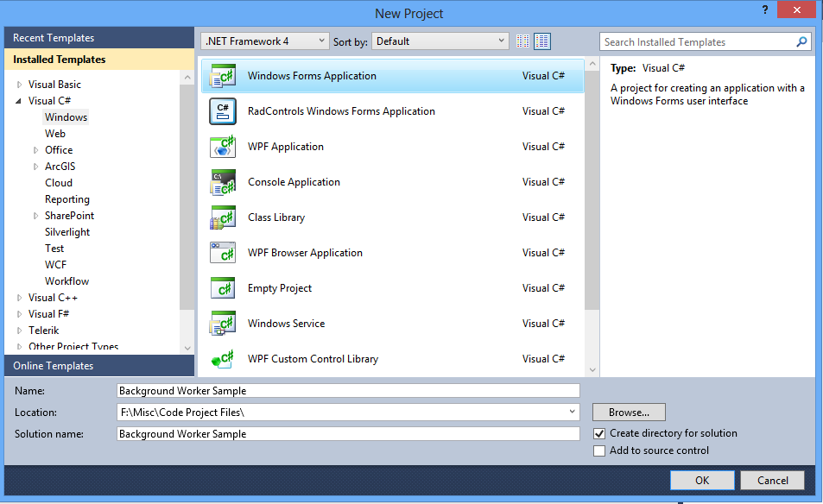Select the Windows Service template name
This screenshot has height=504, width=823.
[x=286, y=324]
